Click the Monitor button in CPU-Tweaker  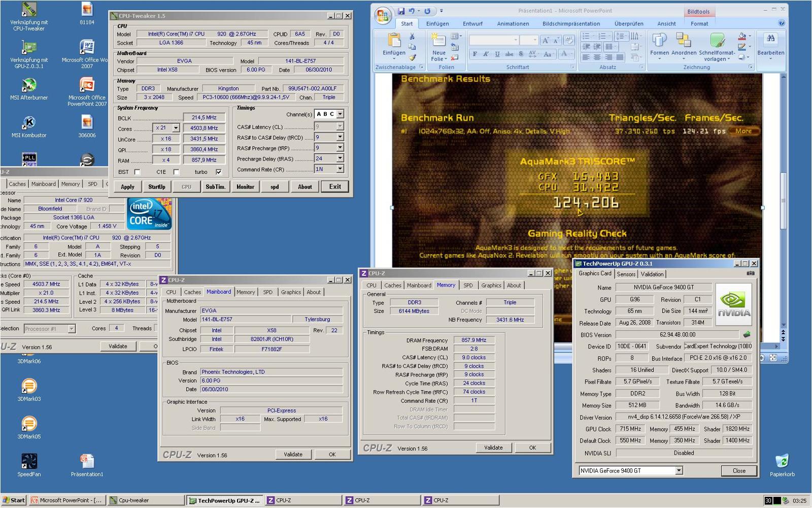(x=245, y=187)
